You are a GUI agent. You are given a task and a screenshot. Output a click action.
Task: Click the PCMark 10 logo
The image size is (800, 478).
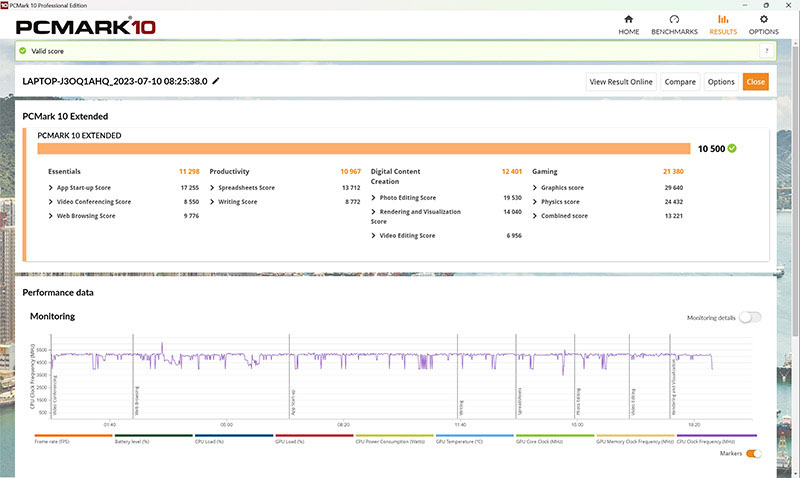click(85, 27)
